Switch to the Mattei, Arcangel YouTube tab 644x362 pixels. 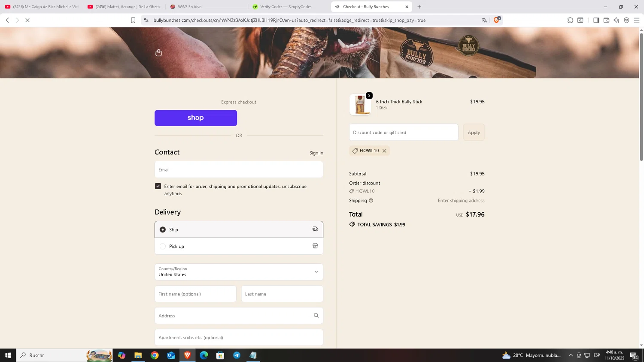[x=124, y=7]
